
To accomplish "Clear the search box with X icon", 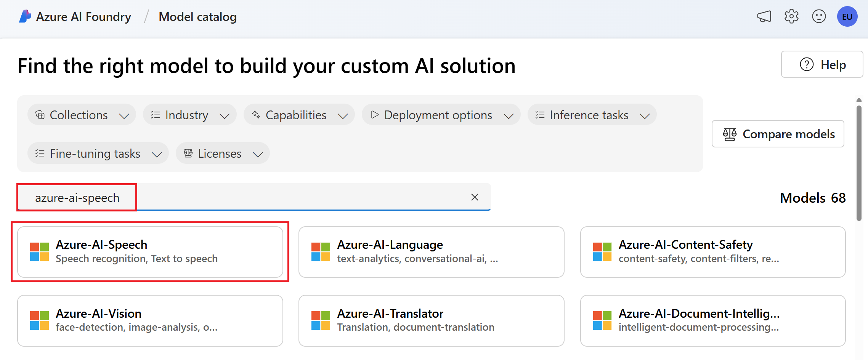I will tap(475, 197).
